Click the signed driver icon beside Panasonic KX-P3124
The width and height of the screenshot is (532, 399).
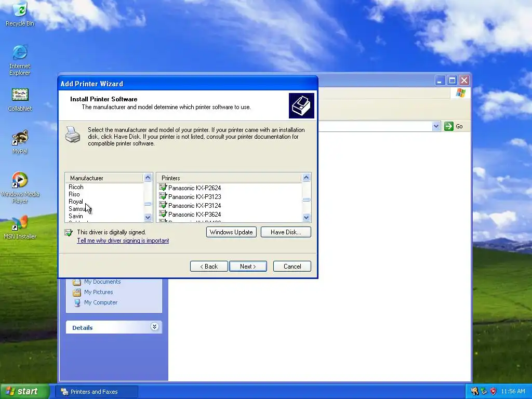[163, 205]
